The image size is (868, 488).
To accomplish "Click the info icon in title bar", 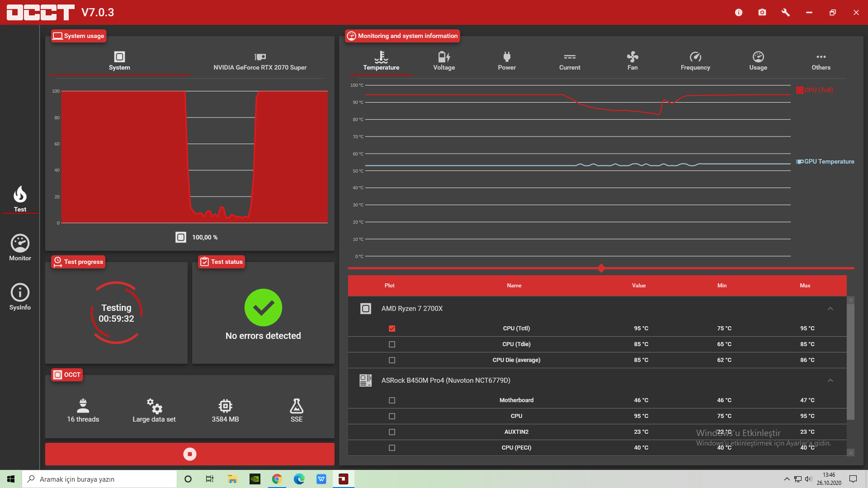I will tap(739, 12).
